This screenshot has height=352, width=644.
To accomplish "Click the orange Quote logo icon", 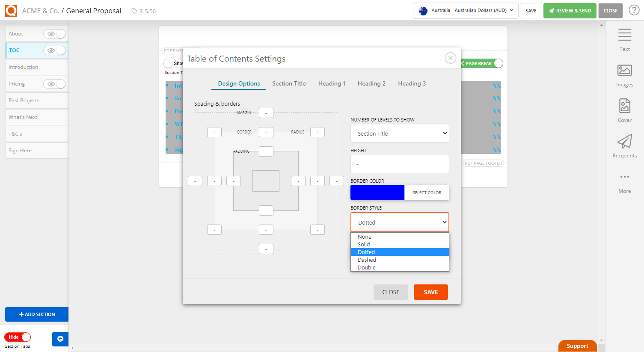I will pos(11,10).
